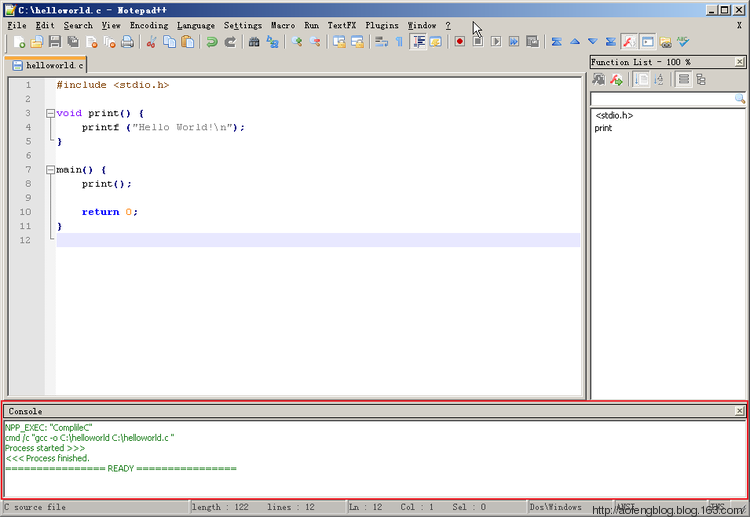Viewport: 750px width, 517px height.
Task: Close the Console panel
Action: pyautogui.click(x=739, y=411)
